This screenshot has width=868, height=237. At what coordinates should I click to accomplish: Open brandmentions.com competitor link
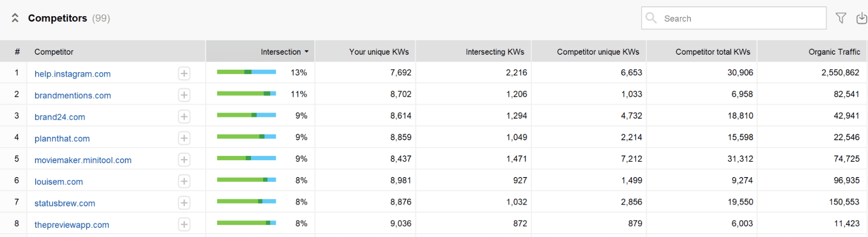pyautogui.click(x=73, y=95)
